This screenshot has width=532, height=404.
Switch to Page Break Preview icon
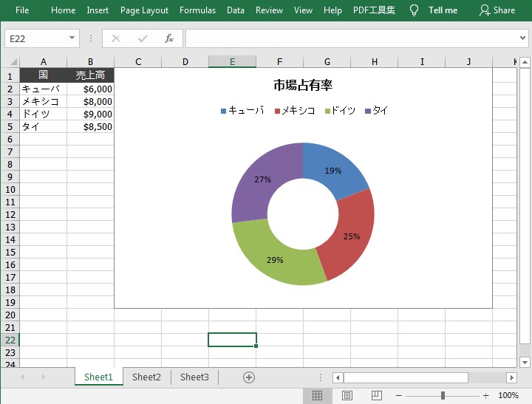pos(377,395)
